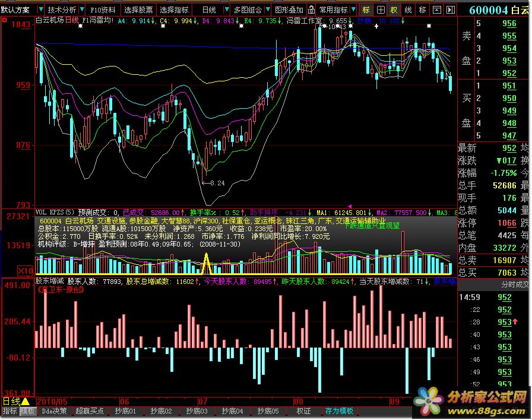Click the 白云机场 stock name in chart header
532x420 pixels.
(x=49, y=20)
